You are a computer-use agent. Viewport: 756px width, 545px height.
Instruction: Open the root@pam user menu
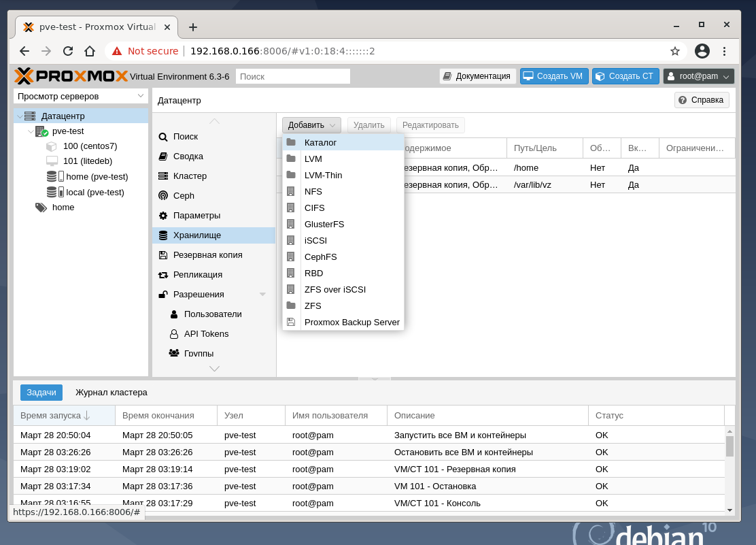coord(698,76)
